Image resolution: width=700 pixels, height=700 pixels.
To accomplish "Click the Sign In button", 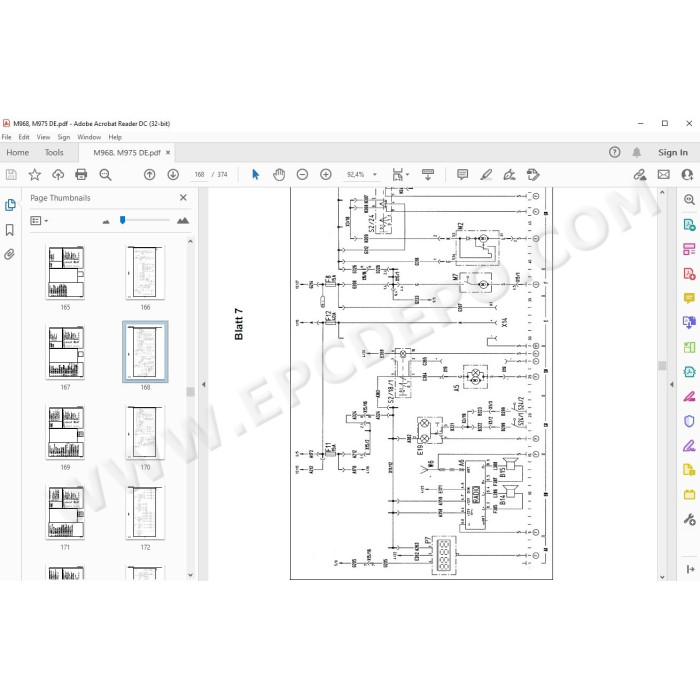I will click(673, 152).
